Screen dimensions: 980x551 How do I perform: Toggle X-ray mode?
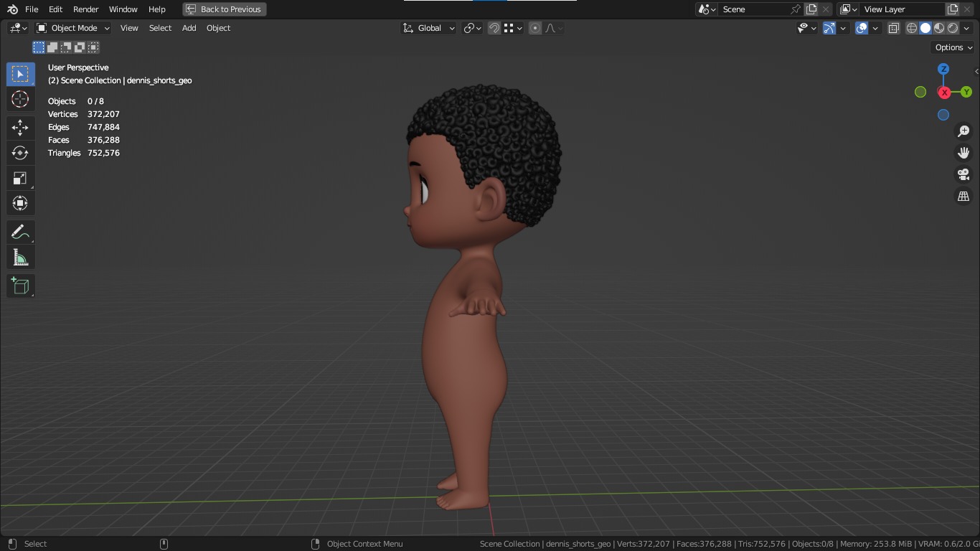coord(894,28)
